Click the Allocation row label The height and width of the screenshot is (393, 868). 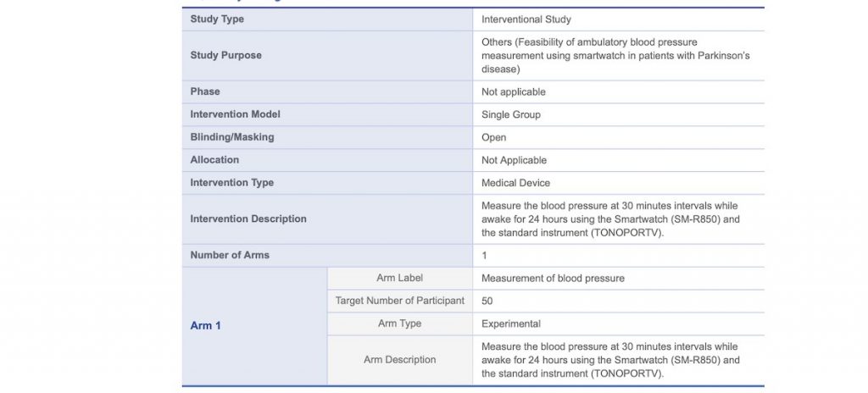coord(214,160)
